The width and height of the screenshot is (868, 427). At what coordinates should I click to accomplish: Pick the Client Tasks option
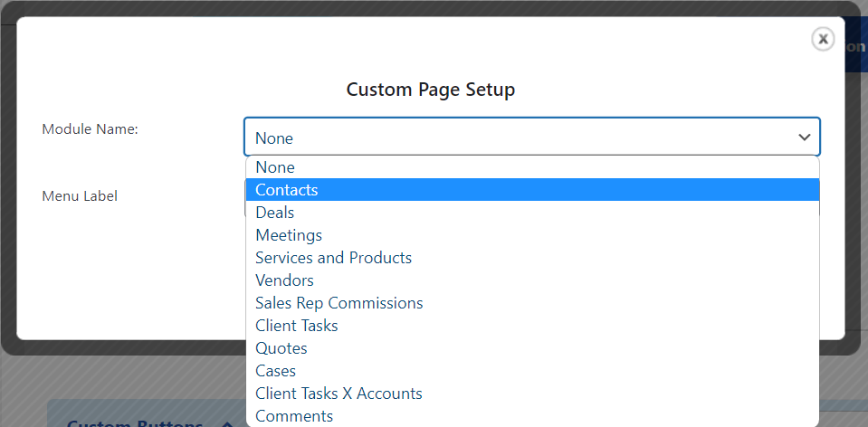[x=532, y=326]
